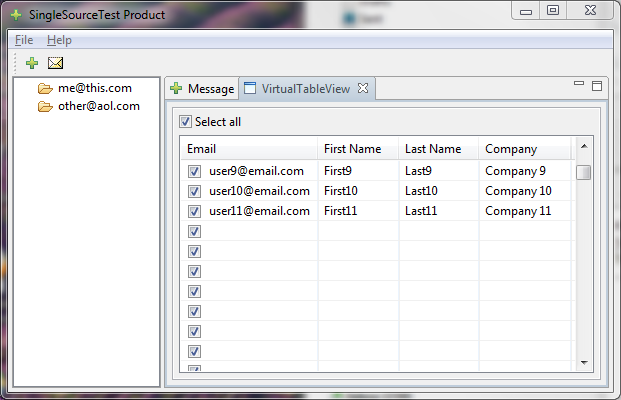
Task: Switch to the Message tab
Action: (x=202, y=88)
